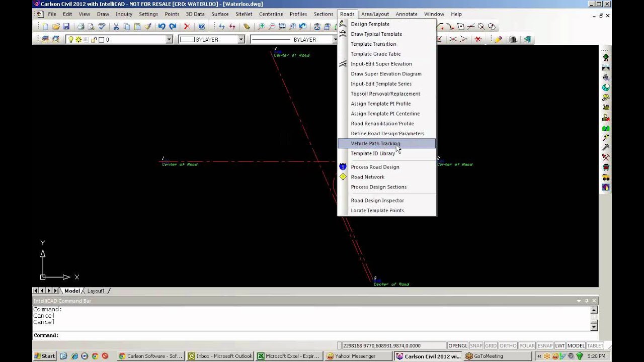644x362 pixels.
Task: Click layer color swatch box beside 0
Action: tap(101, 40)
